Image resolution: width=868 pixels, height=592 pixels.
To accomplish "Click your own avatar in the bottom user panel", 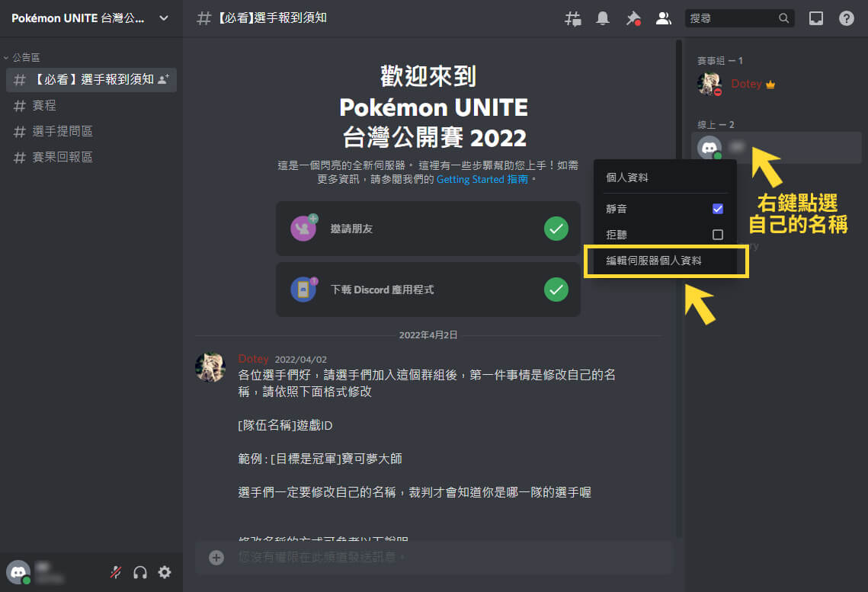I will coord(18,572).
